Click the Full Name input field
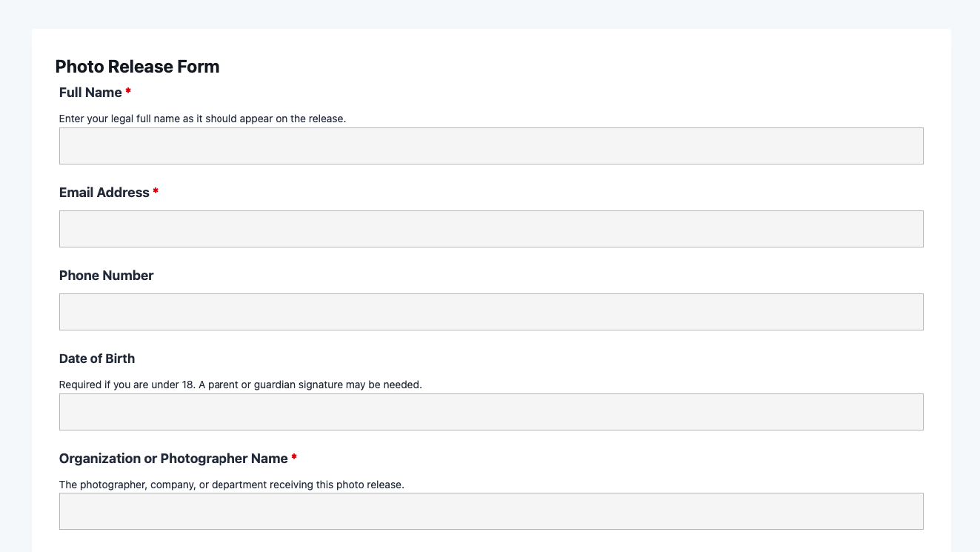The height and width of the screenshot is (552, 980). [491, 146]
